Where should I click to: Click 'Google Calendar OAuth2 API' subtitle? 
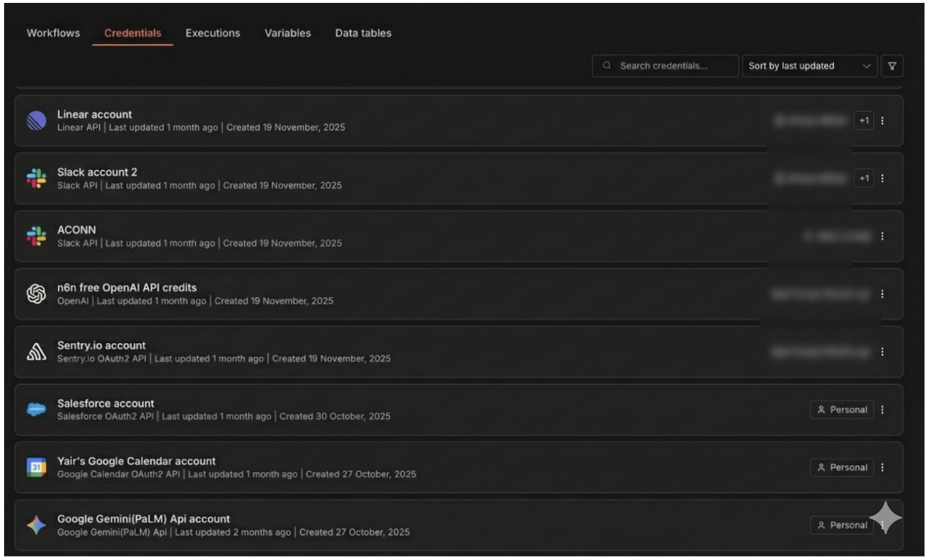click(x=119, y=474)
